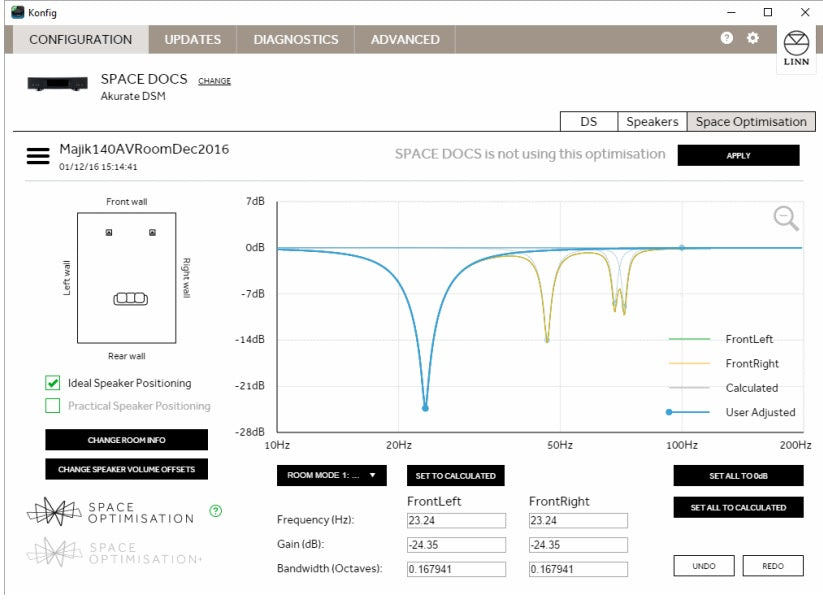Click the sofa icon in room diagram
Screen dimensions: 823x605
129,299
